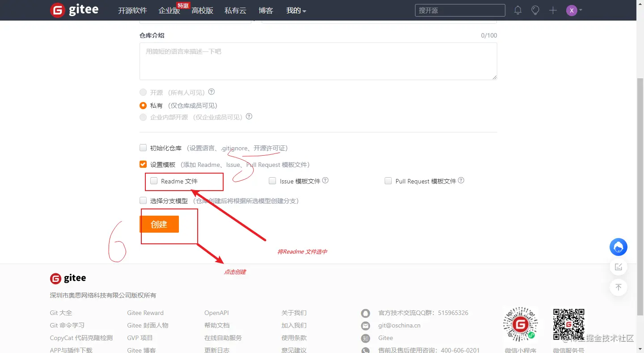Click the 微信服务号 QR code image
The width and height of the screenshot is (644, 353).
(569, 325)
